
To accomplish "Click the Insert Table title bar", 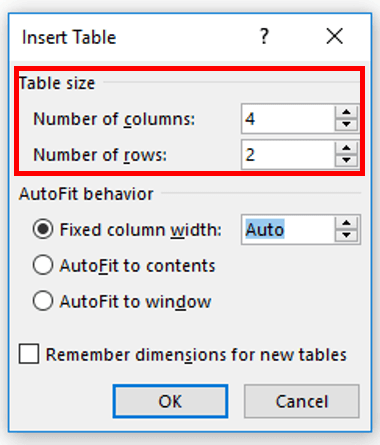I will [x=133, y=37].
